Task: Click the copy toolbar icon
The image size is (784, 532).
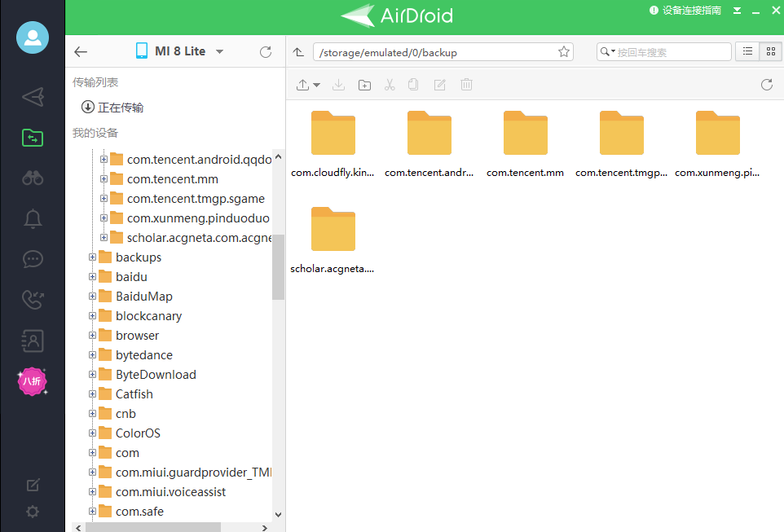Action: 413,85
